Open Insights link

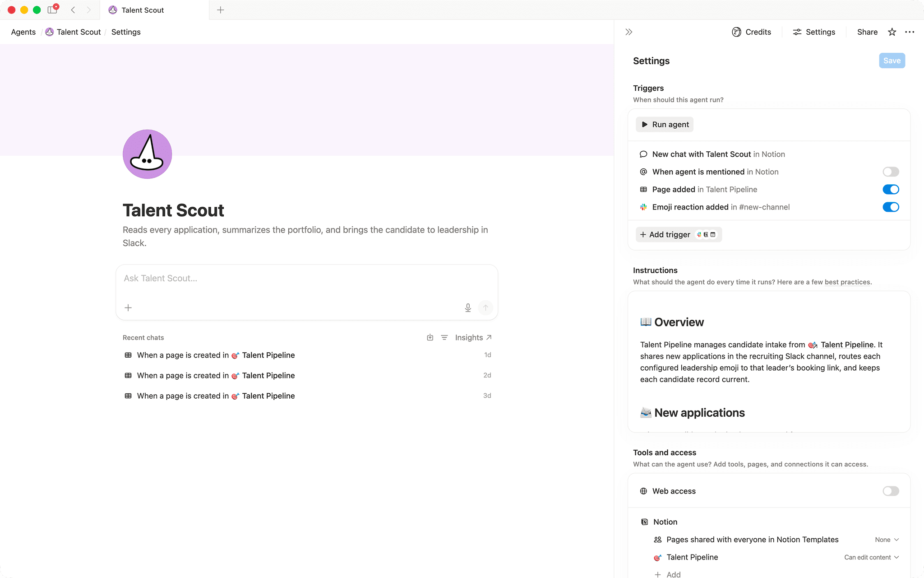pyautogui.click(x=473, y=337)
